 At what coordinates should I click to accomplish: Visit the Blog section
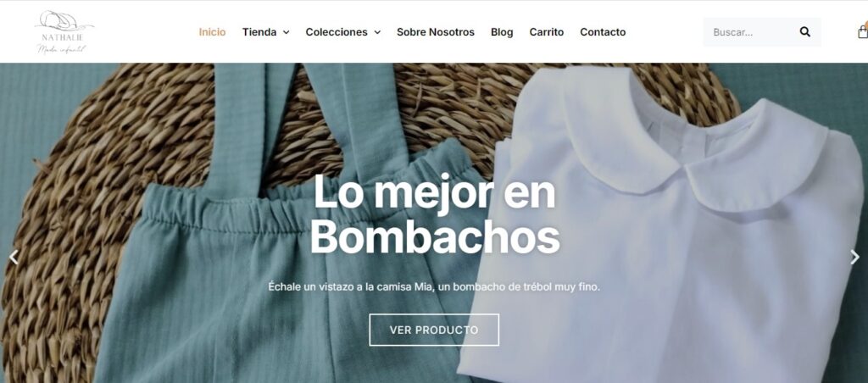tap(502, 32)
